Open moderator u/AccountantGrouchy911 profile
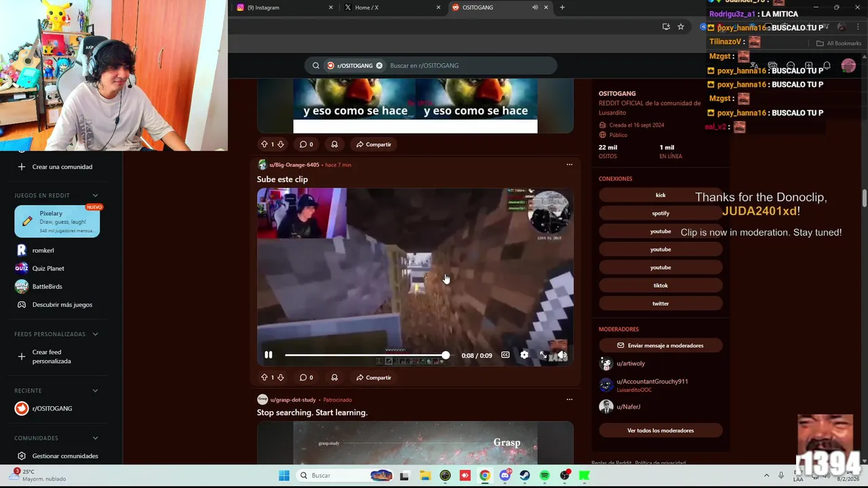 pyautogui.click(x=652, y=382)
